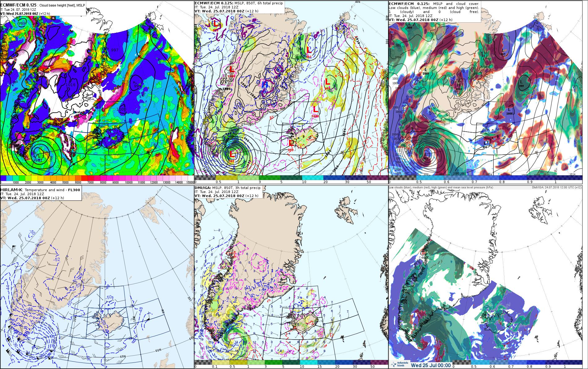Click 'ECMWF/ECM 0.125: Cloud base height [feet], MSLP' title

43,6
